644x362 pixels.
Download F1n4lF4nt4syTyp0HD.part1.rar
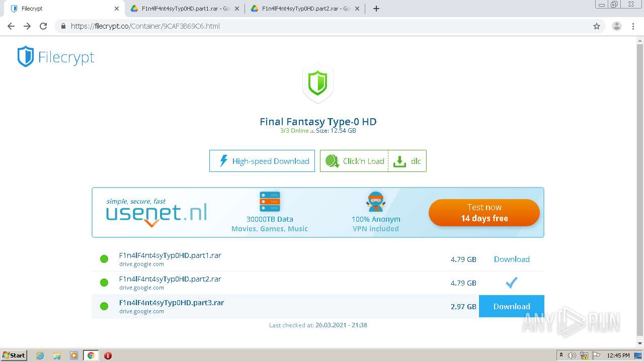[512, 259]
